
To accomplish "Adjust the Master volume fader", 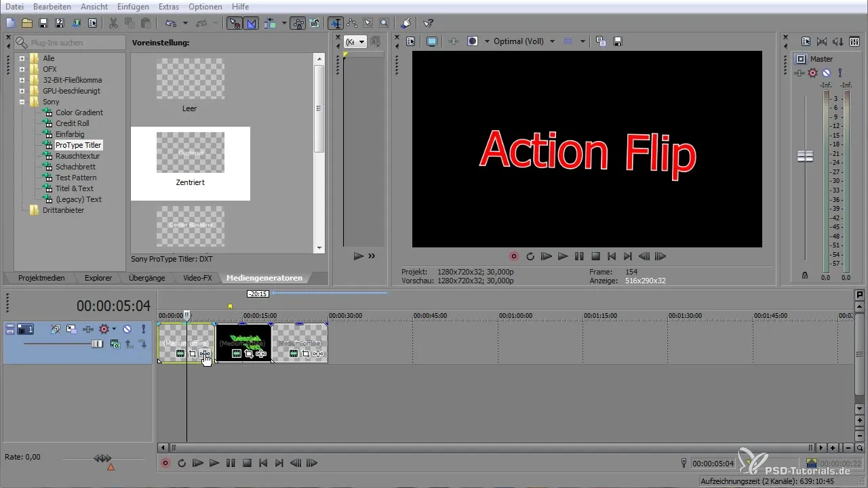I will [x=805, y=156].
